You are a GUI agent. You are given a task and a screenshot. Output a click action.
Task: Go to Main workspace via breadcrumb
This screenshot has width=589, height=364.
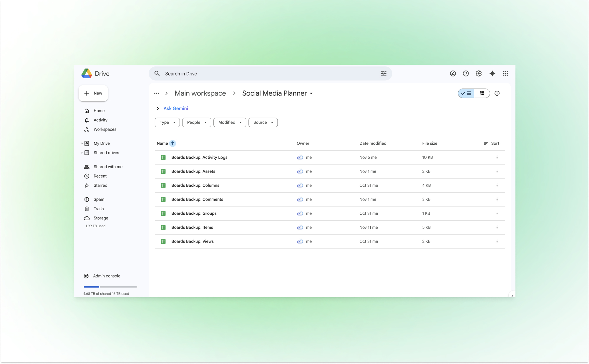click(200, 93)
